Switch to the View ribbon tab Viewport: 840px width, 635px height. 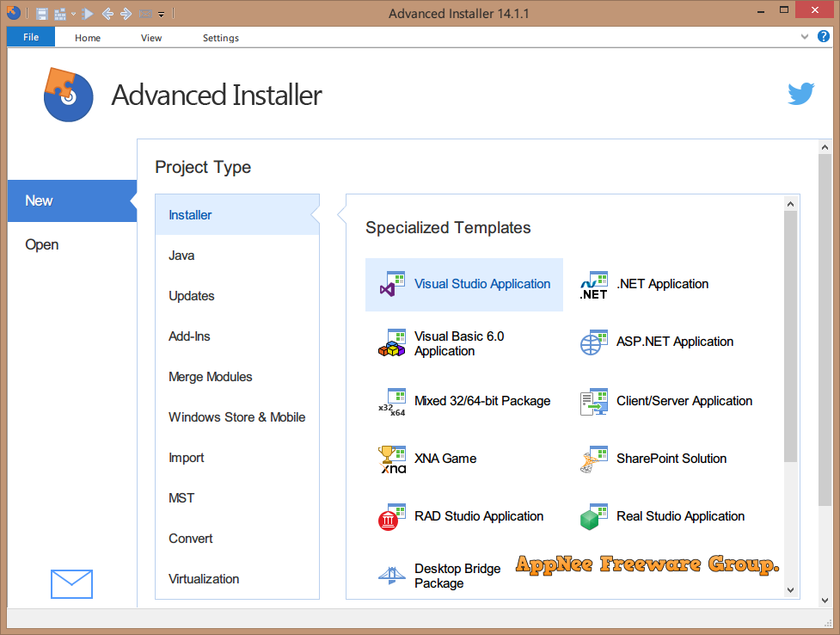pyautogui.click(x=151, y=38)
